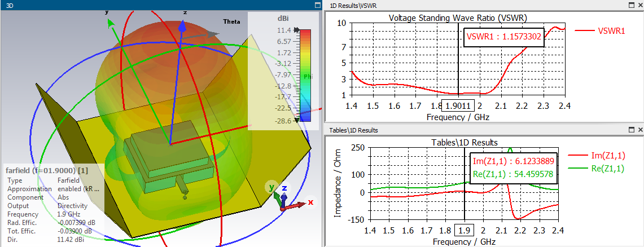The width and height of the screenshot is (644, 247).
Task: Maximize the impedance Tables\1D Results window
Action: click(x=632, y=130)
